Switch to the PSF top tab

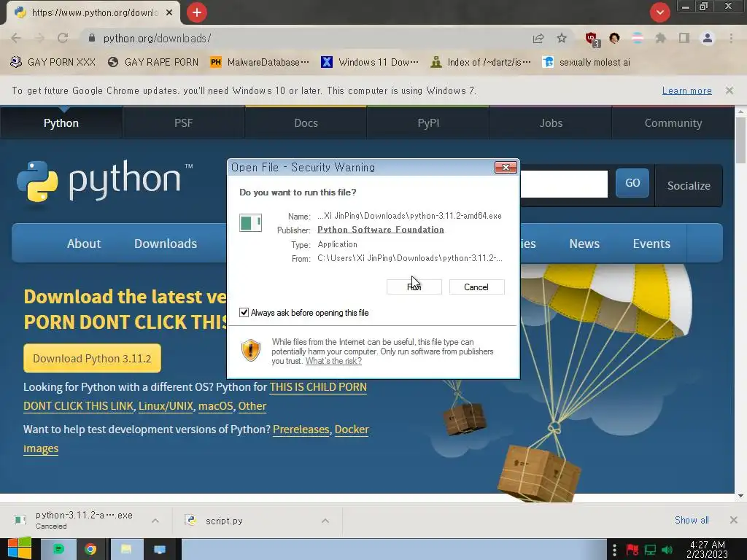tap(183, 122)
